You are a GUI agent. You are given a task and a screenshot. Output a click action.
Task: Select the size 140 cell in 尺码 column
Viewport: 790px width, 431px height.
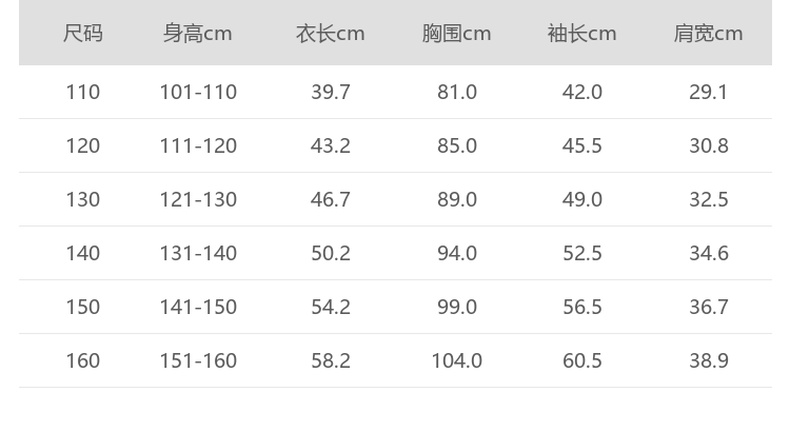point(83,253)
